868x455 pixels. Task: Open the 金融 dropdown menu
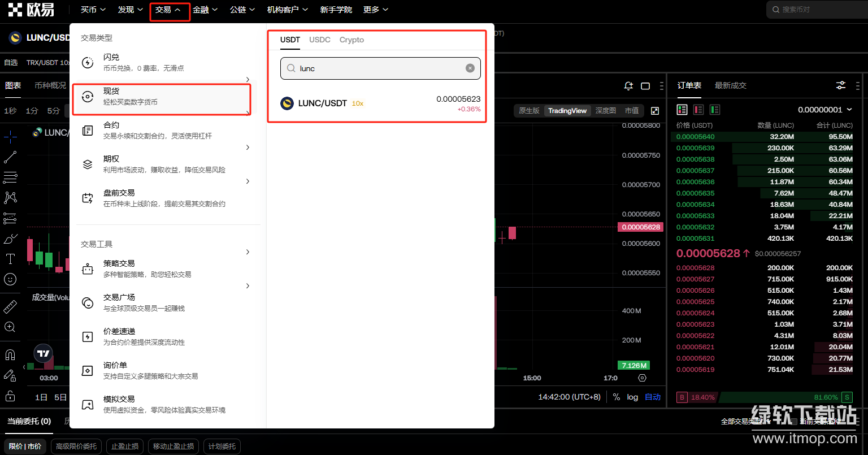tap(205, 10)
